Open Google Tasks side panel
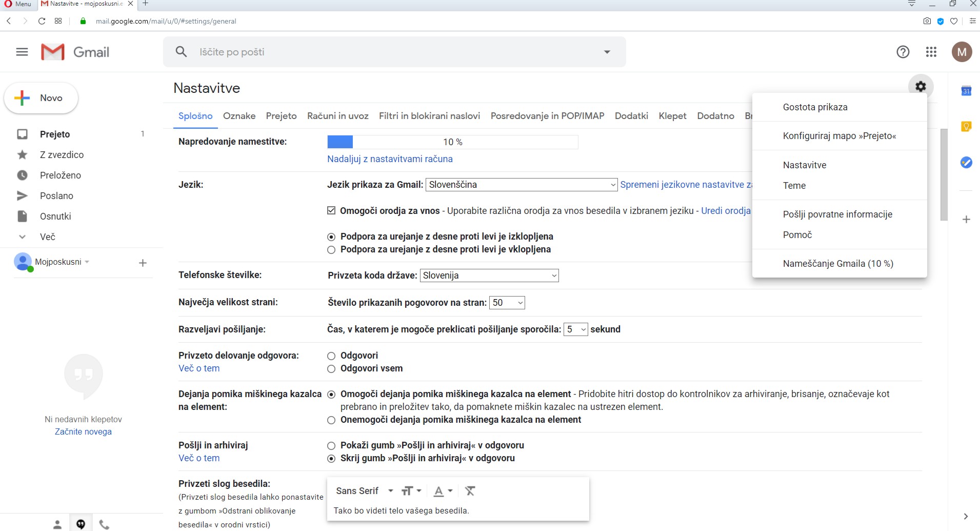The width and height of the screenshot is (980, 531). pyautogui.click(x=966, y=163)
